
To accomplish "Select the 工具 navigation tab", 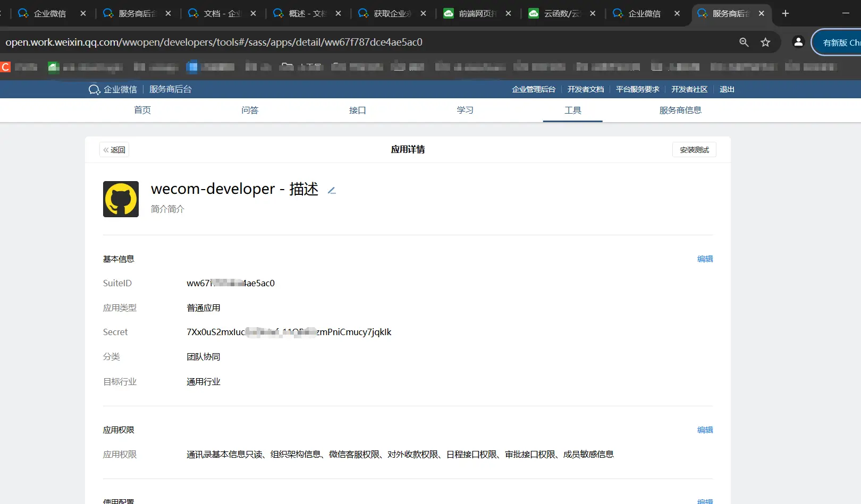I will [x=573, y=110].
